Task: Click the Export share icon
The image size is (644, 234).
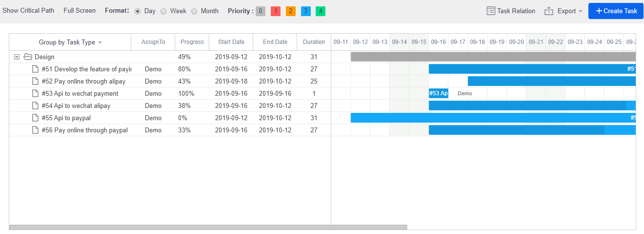Action: pos(549,11)
